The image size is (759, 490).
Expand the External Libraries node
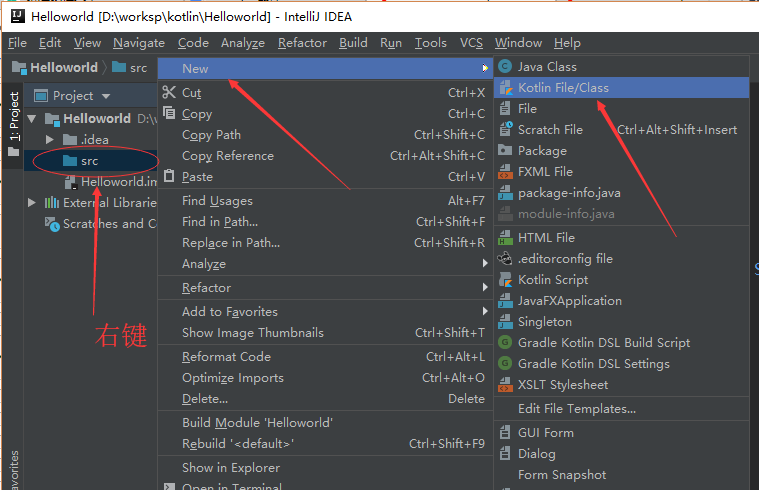pos(31,202)
